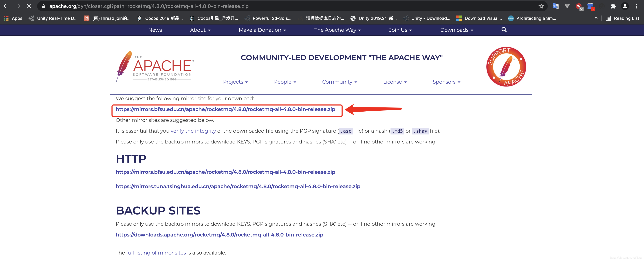Open Chrome profile avatar
644x261 pixels.
pyautogui.click(x=625, y=6)
